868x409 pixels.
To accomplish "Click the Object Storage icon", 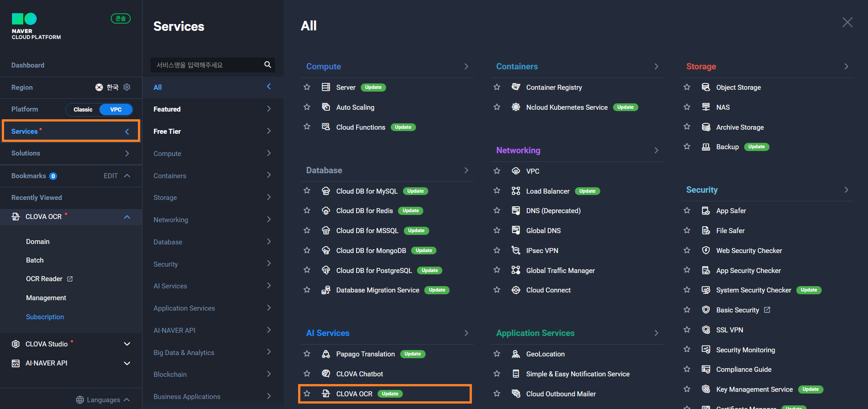I will tap(706, 87).
